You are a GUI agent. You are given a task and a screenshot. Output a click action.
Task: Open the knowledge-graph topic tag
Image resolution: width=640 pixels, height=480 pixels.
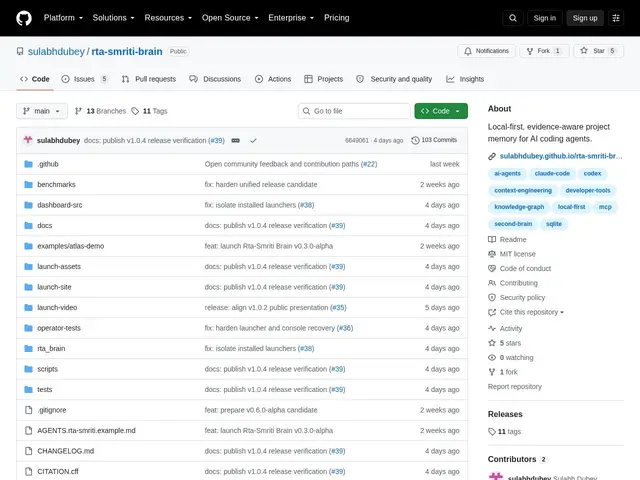point(519,207)
